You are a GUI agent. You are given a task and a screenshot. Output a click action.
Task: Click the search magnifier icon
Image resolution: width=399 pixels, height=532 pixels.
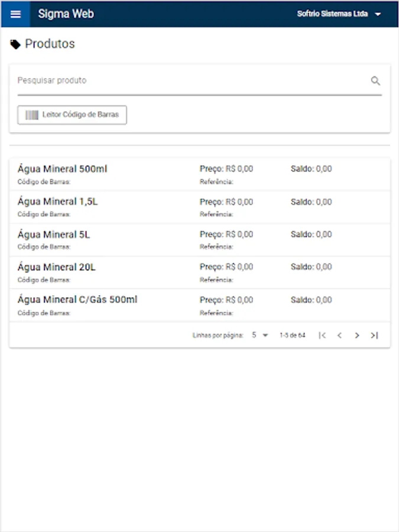pyautogui.click(x=375, y=81)
